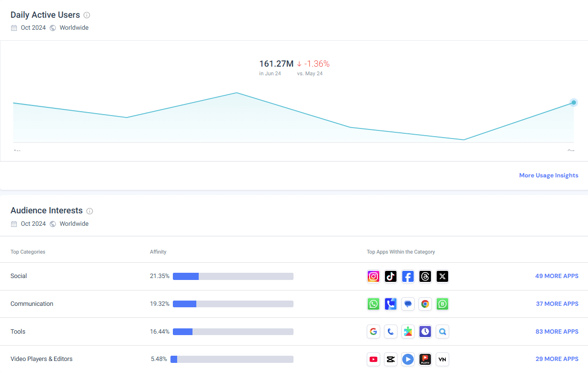Open the YouTube icon under Video Players
The width and height of the screenshot is (588, 372).
[x=373, y=359]
